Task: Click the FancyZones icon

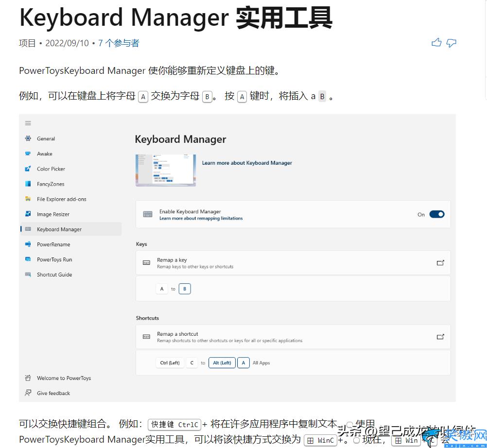Action: tap(28, 184)
